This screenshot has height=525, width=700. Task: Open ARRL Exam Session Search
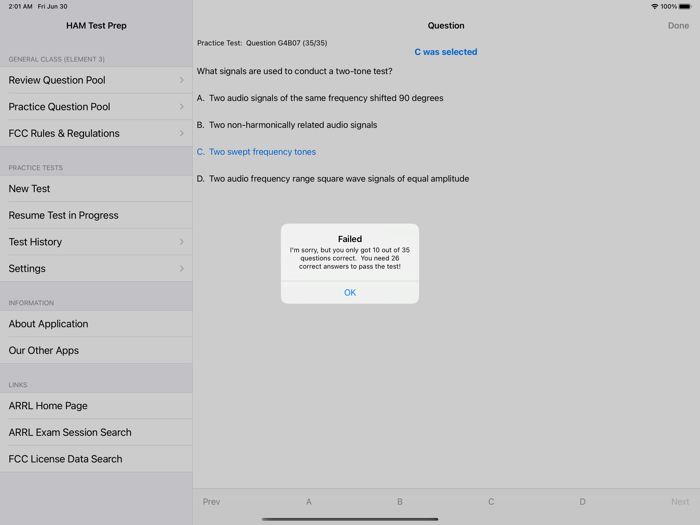click(x=96, y=432)
